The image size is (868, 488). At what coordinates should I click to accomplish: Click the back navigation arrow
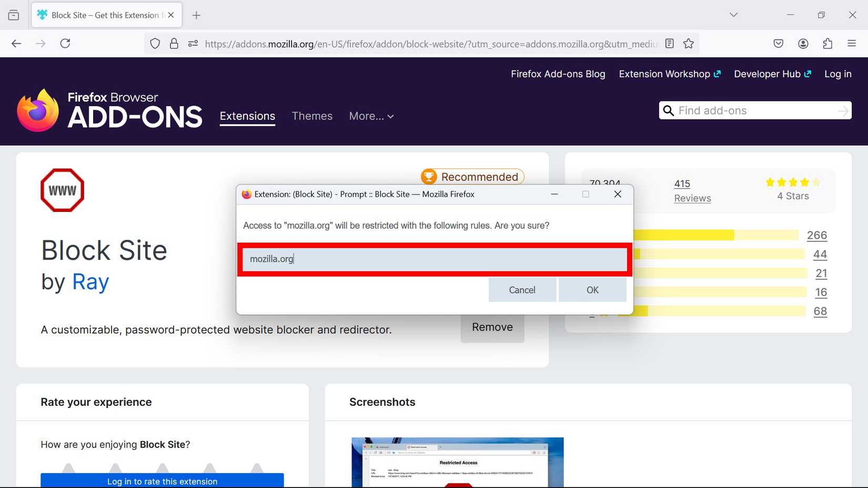click(16, 43)
